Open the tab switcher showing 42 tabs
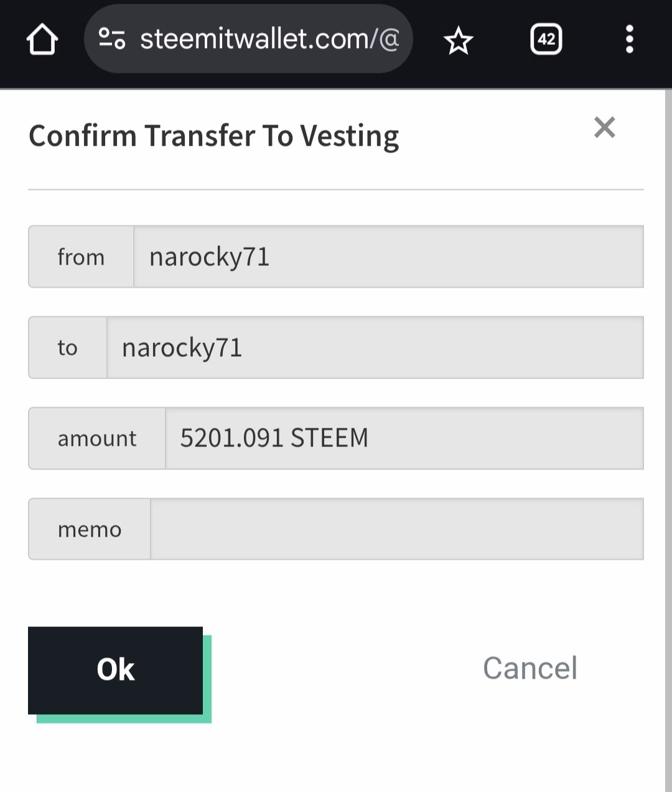672x792 pixels. (x=546, y=40)
